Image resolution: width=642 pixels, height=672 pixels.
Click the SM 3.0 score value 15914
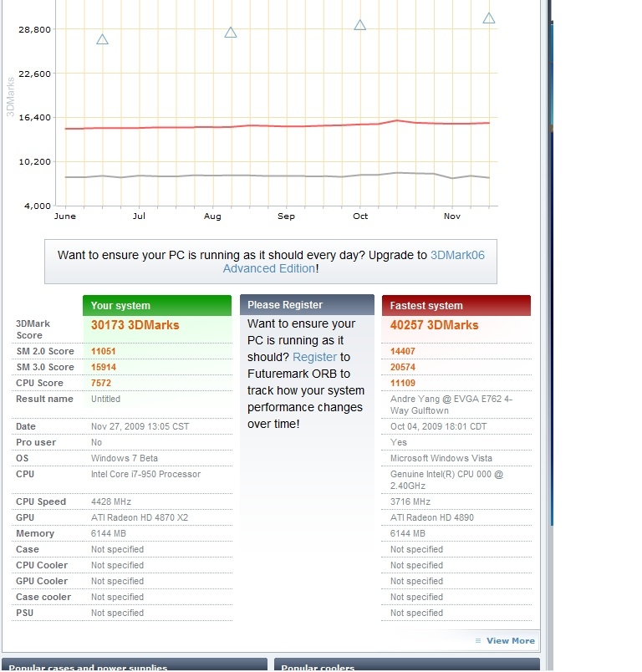tap(104, 367)
